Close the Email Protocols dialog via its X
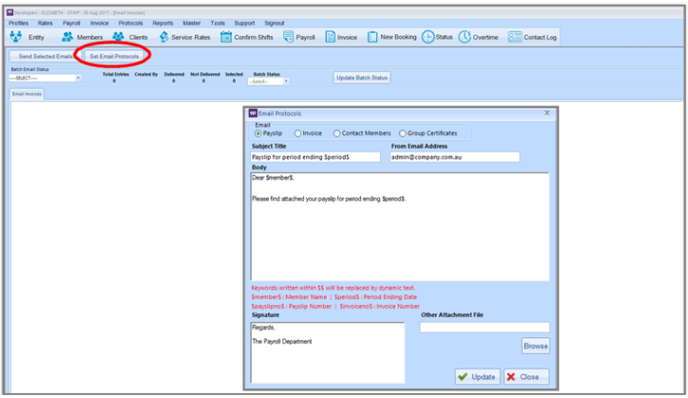Screen dimensions: 688x398 547,113
